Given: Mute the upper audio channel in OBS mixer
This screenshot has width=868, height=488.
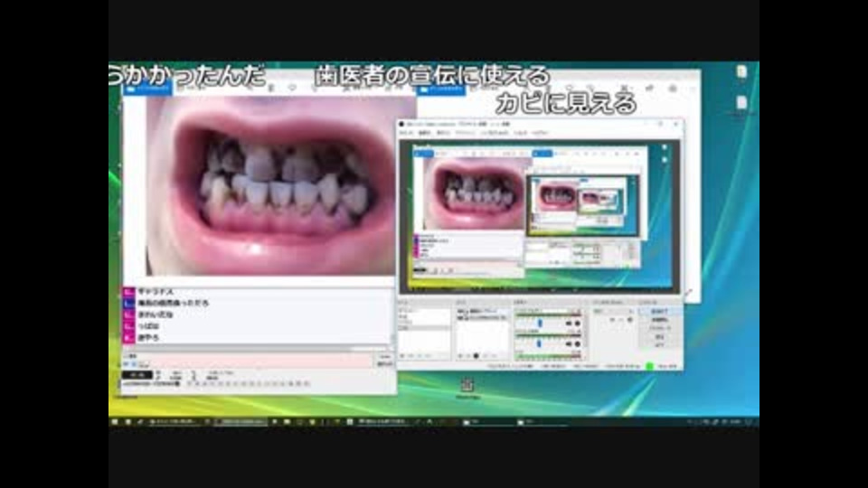Looking at the screenshot, I should click(x=569, y=324).
